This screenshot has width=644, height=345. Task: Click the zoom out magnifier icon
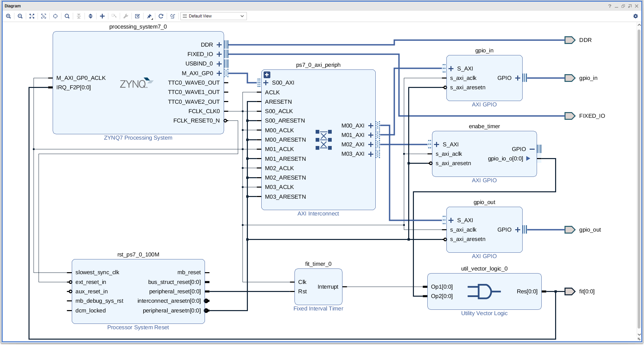click(20, 16)
